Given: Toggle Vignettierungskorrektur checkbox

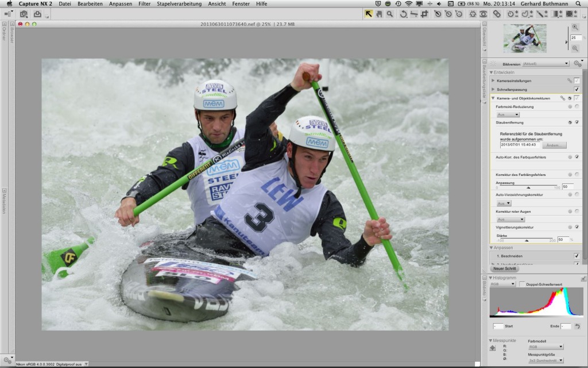Looking at the screenshot, I should (x=577, y=227).
